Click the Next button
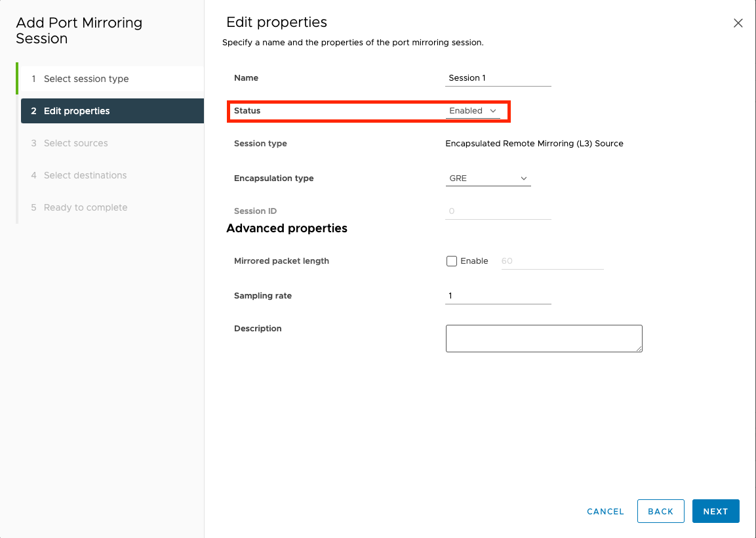Viewport: 756px width, 538px height. [x=715, y=511]
